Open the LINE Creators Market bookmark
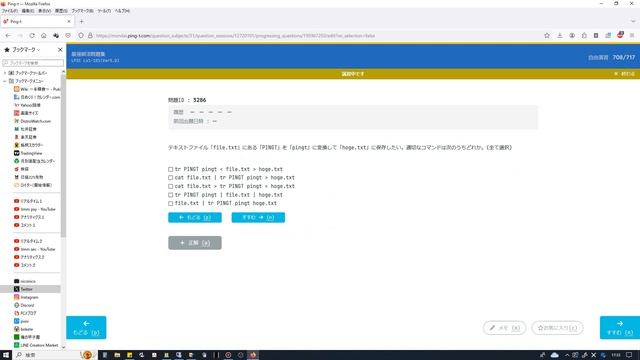This screenshot has width=640, height=360. pyautogui.click(x=36, y=345)
